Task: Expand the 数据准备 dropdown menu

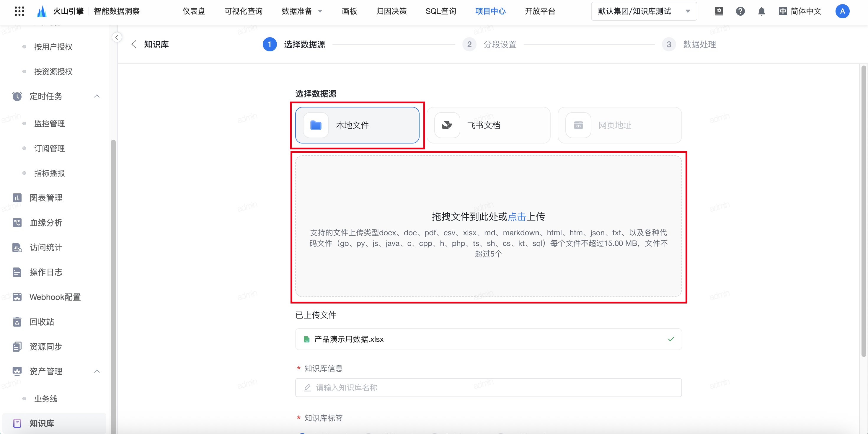Action: [x=301, y=12]
